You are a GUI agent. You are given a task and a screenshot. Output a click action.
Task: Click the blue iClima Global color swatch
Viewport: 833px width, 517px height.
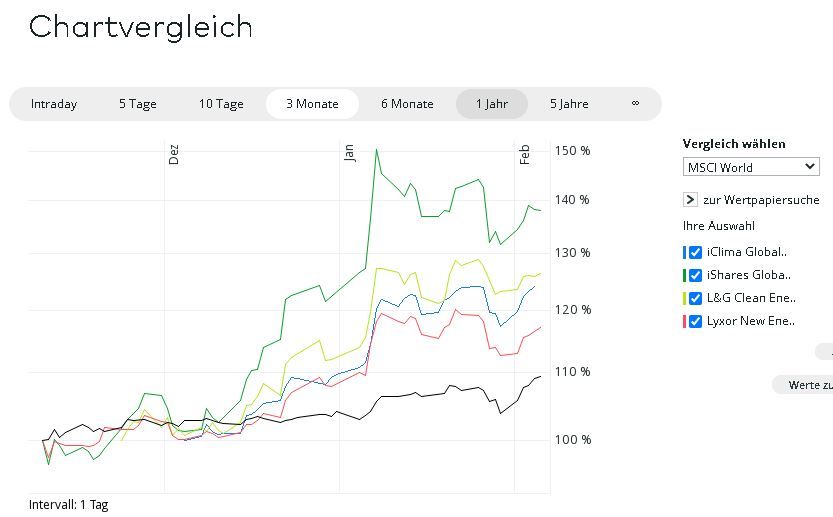tap(684, 252)
